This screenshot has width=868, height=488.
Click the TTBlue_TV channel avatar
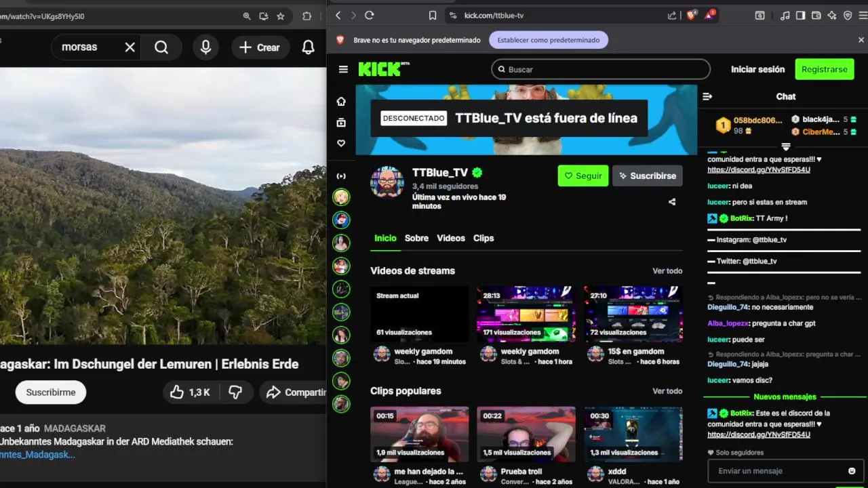pyautogui.click(x=387, y=182)
